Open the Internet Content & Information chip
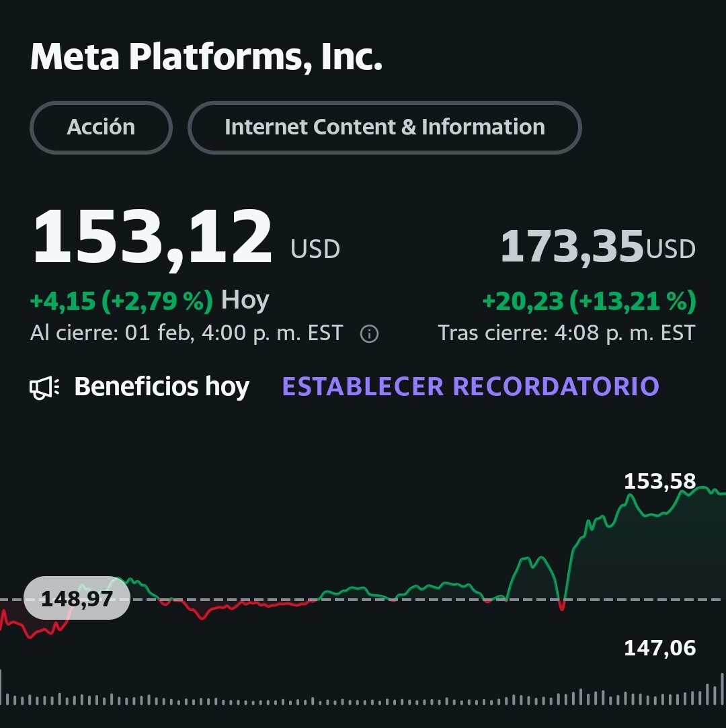The image size is (726, 728). coord(385,127)
